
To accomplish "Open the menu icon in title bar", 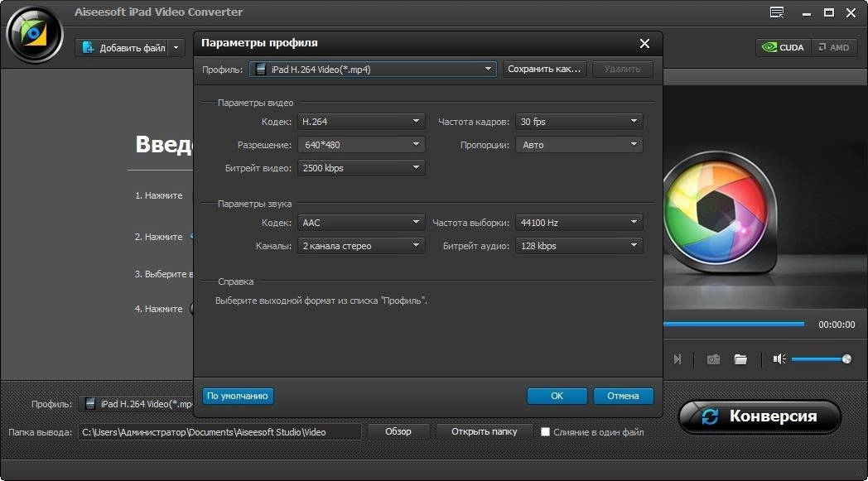I will click(777, 12).
